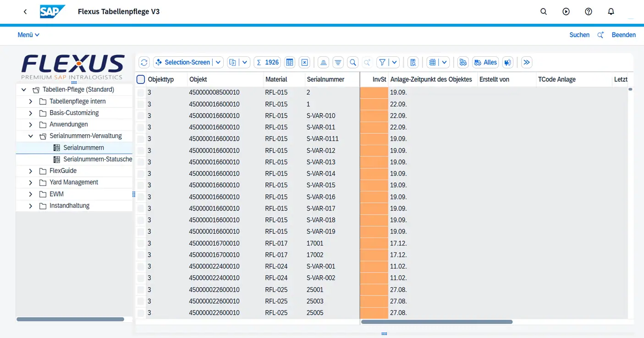
Task: Expand the Yard Management folder
Action: pos(31,182)
